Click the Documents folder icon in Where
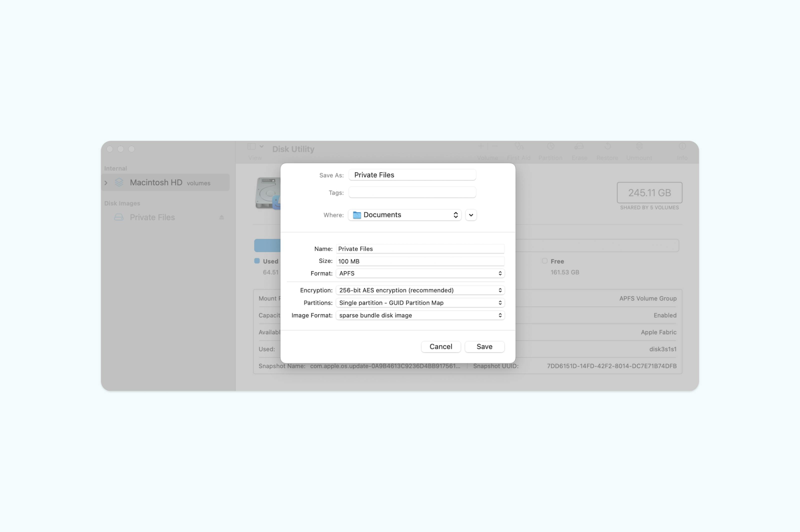 coord(356,215)
